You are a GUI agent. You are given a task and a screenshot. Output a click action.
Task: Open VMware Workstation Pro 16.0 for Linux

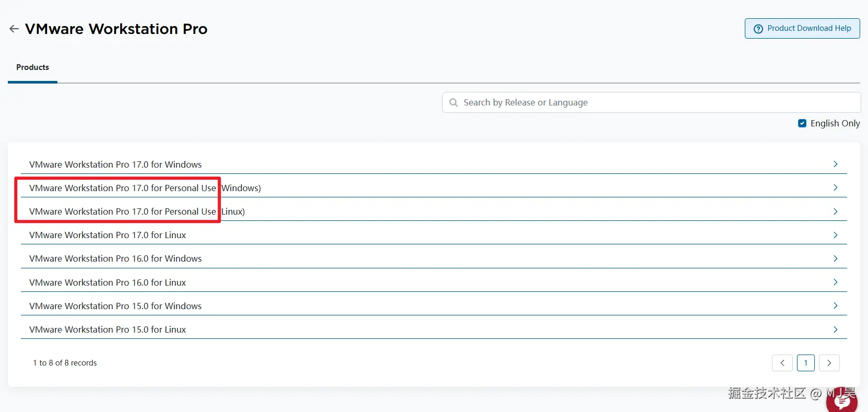pos(108,282)
